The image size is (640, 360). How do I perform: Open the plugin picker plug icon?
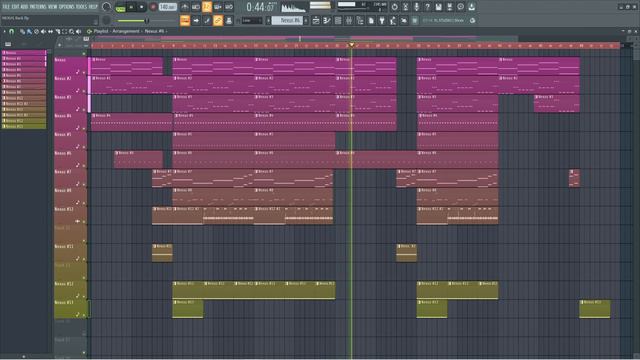(x=382, y=20)
